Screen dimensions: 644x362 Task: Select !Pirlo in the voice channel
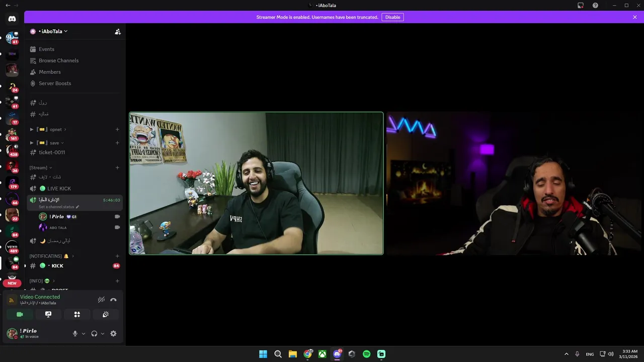[79, 217]
